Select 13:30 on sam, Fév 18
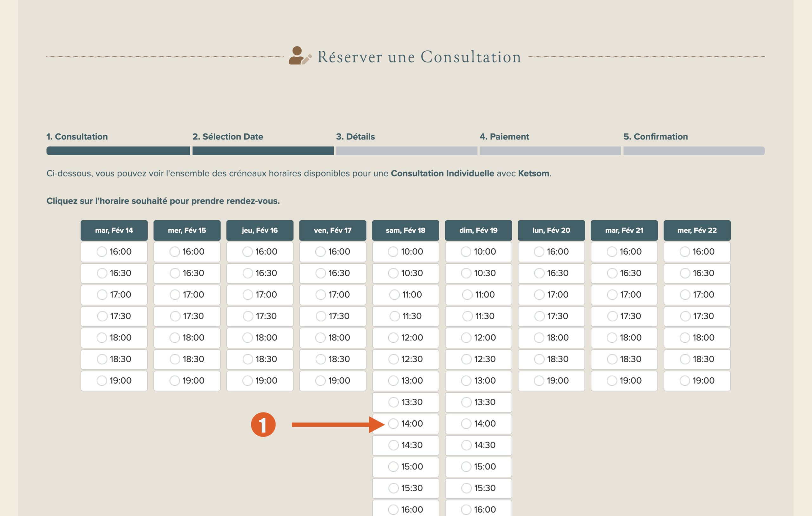This screenshot has height=516, width=812. 406,403
